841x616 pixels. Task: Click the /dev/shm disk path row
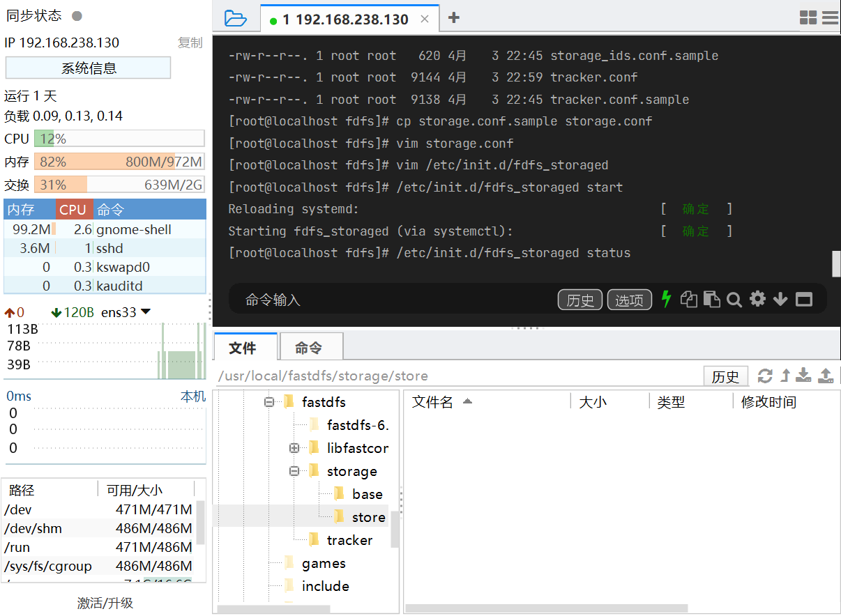coord(99,528)
